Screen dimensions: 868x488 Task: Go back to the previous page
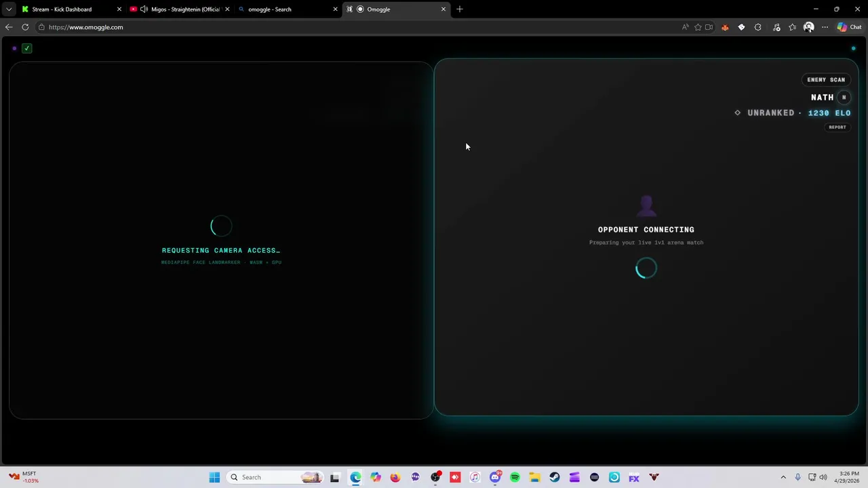pos(9,27)
